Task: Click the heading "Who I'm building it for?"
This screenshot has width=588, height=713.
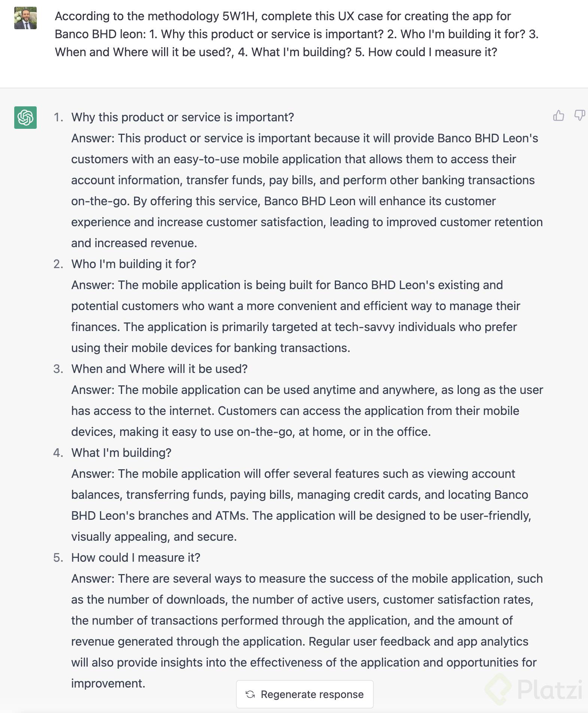Action: 133,264
